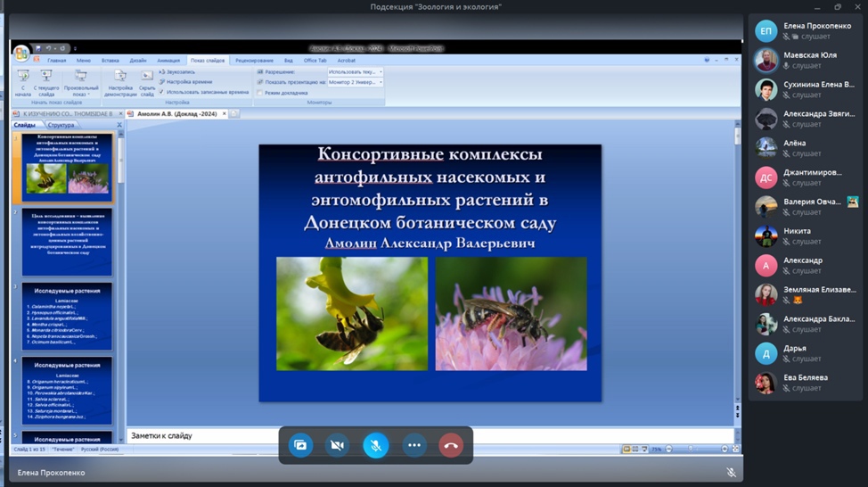Click zoom in plus button

[725, 450]
